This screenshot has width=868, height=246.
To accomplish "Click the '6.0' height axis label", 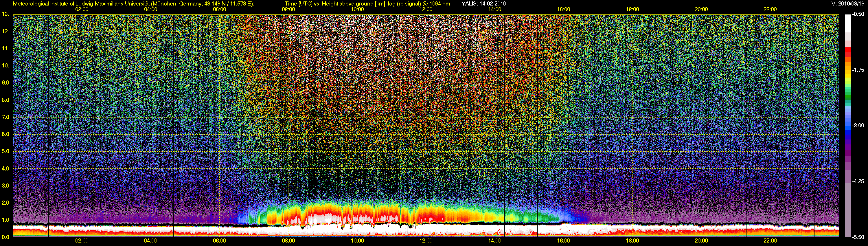I will (5, 134).
